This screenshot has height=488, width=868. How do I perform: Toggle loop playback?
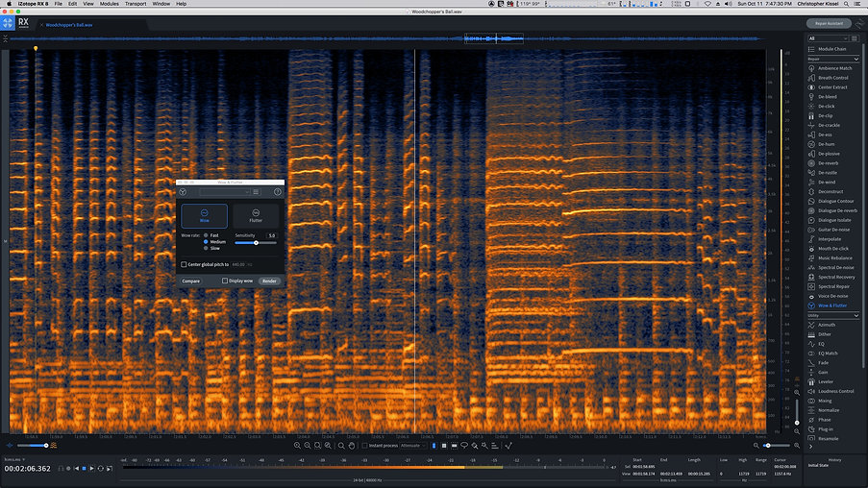pos(101,469)
